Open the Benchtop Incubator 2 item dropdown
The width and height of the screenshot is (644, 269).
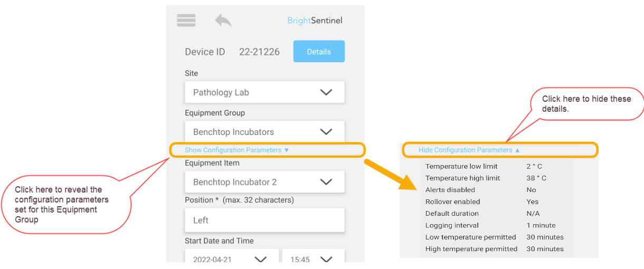[264, 181]
